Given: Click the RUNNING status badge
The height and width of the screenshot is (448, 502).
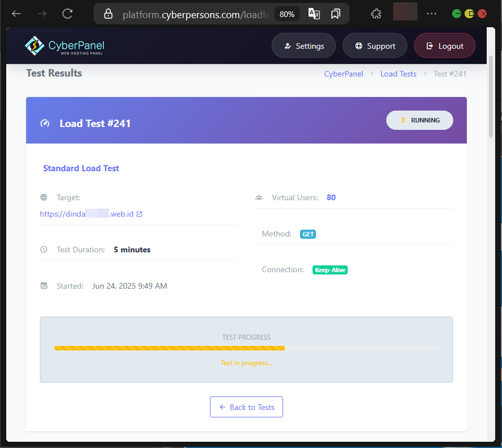Looking at the screenshot, I should (419, 120).
